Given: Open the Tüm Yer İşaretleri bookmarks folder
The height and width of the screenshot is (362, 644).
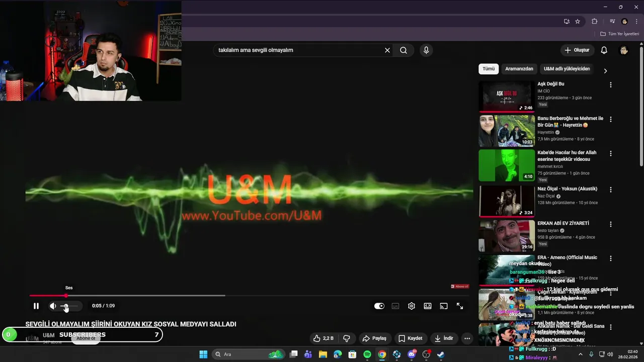Looking at the screenshot, I should [x=619, y=34].
